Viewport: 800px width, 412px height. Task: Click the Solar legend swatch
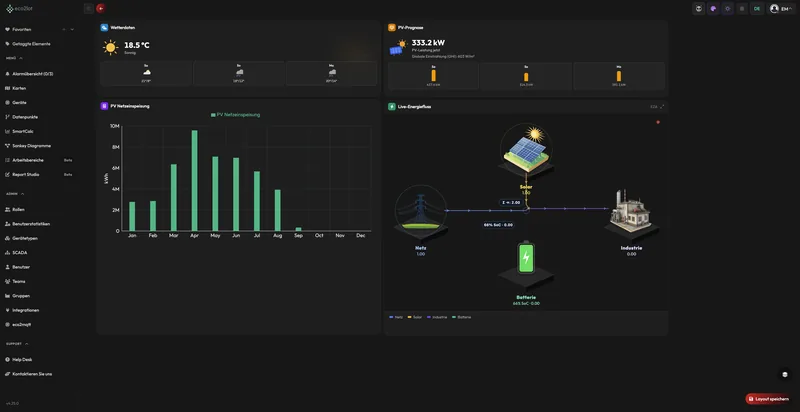click(x=409, y=317)
